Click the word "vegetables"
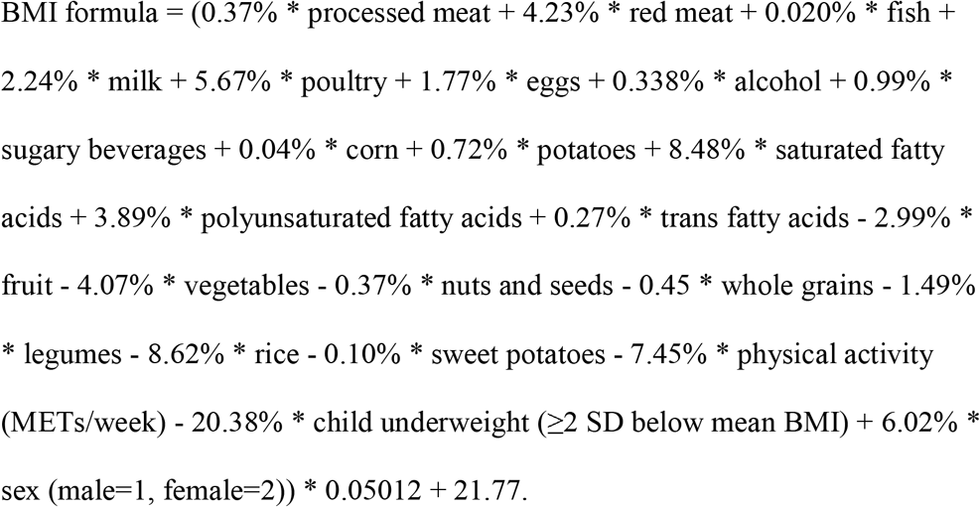This screenshot has height=507, width=980. (247, 289)
